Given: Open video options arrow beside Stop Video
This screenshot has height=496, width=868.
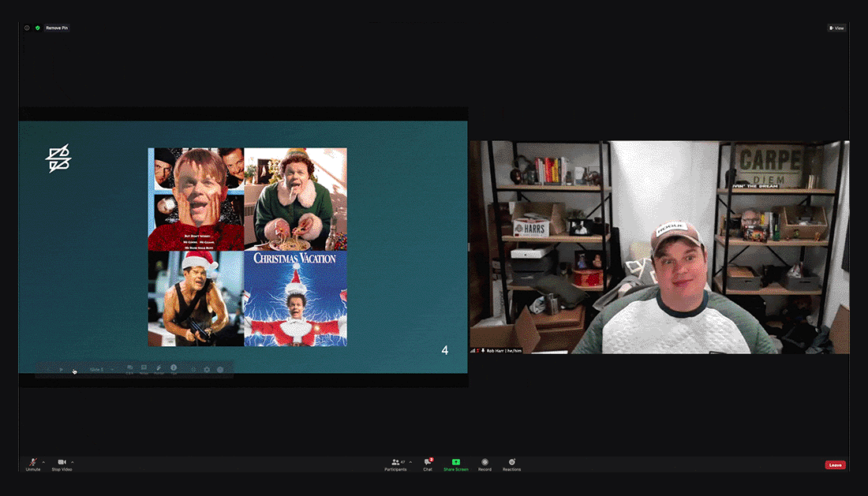Looking at the screenshot, I should 73,462.
